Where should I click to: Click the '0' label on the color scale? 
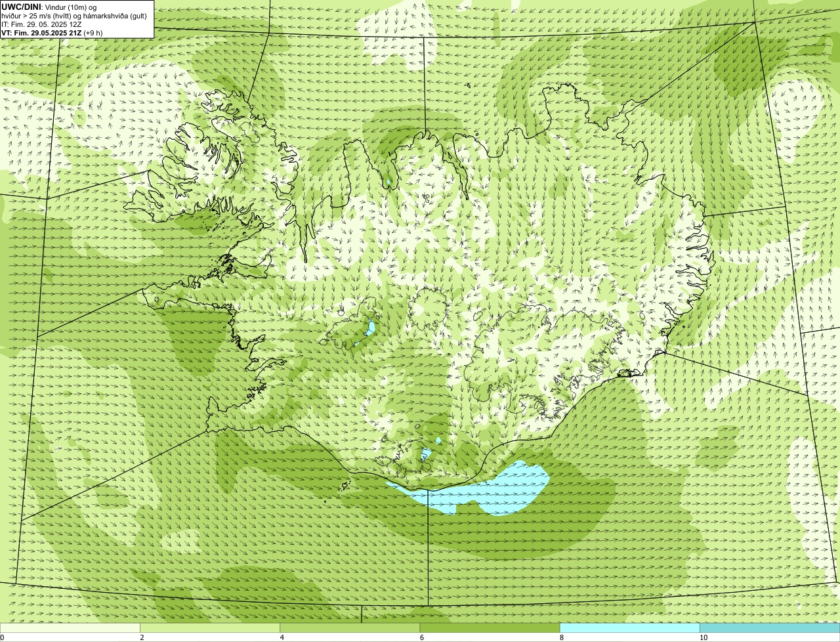tap(2, 637)
